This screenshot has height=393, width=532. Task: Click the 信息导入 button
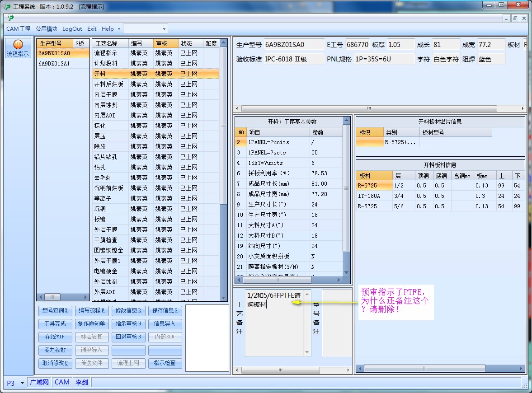165,324
